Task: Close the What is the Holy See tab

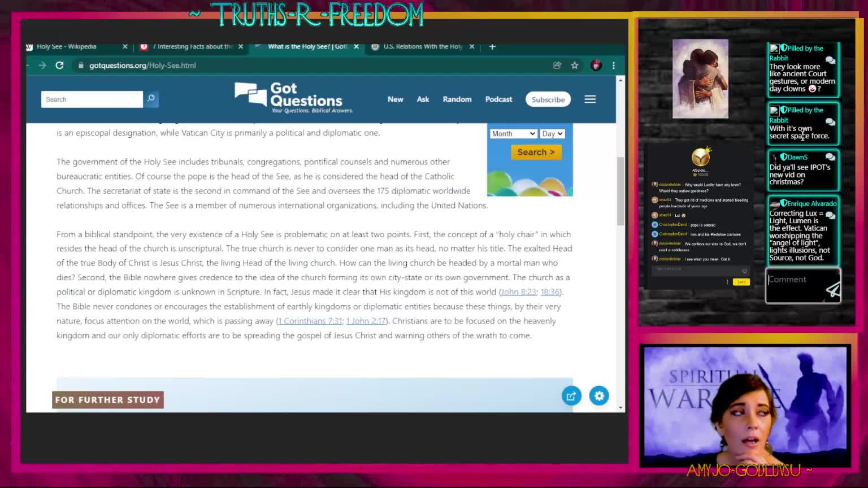Action: [x=356, y=47]
